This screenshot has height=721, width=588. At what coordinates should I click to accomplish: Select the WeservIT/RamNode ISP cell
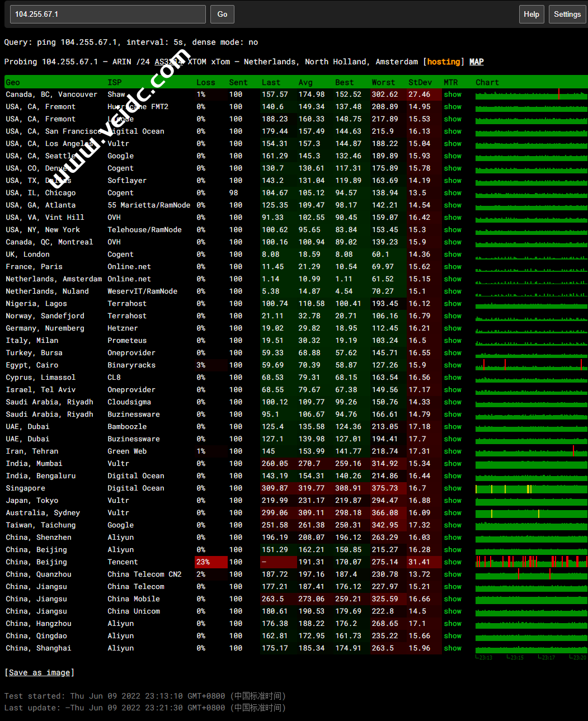click(142, 291)
